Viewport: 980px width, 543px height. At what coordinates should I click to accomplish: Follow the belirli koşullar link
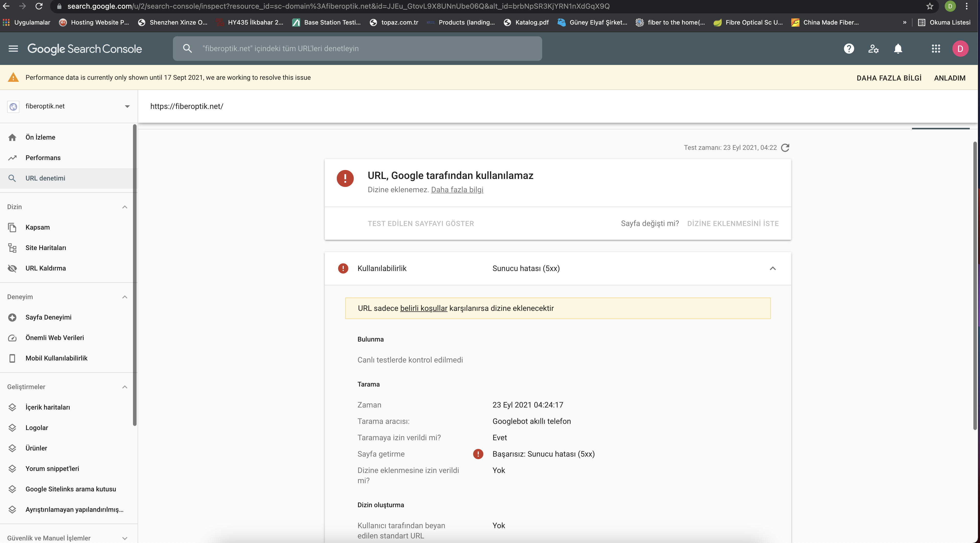pos(424,308)
